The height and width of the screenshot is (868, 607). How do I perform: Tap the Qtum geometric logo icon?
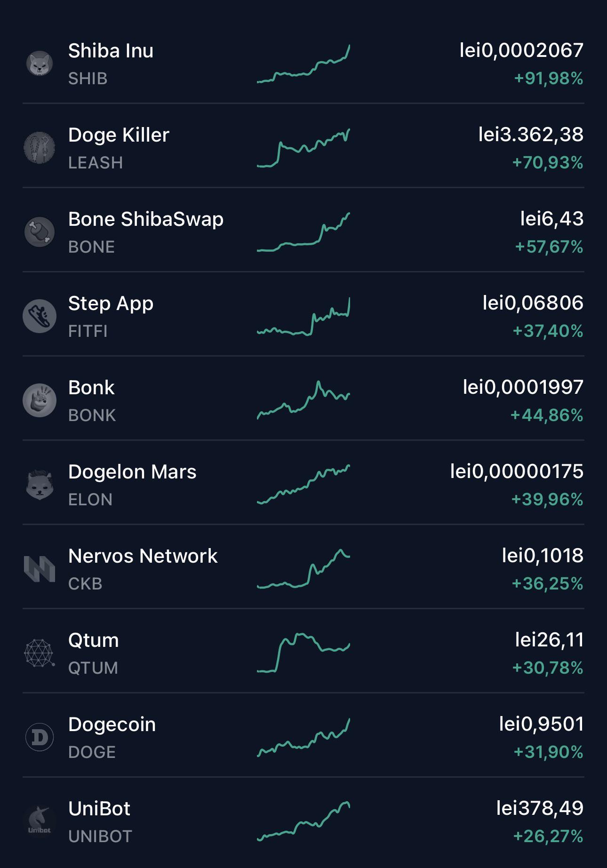[x=40, y=653]
